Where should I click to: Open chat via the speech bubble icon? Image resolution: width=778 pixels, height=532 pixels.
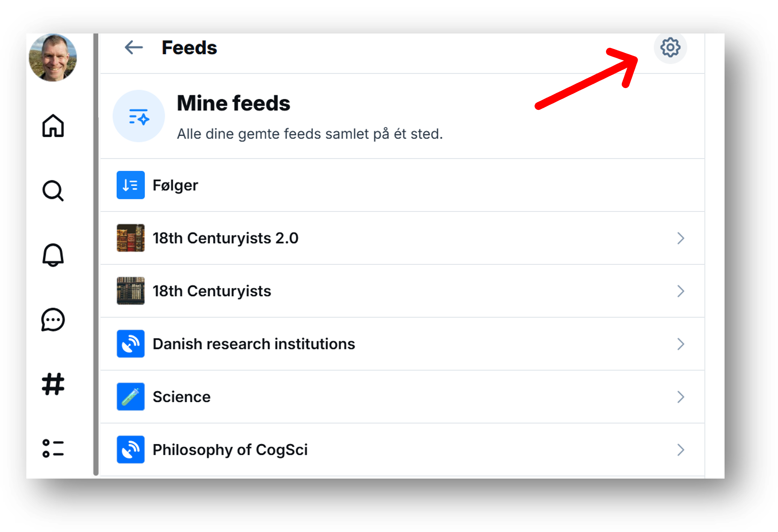[x=53, y=320]
